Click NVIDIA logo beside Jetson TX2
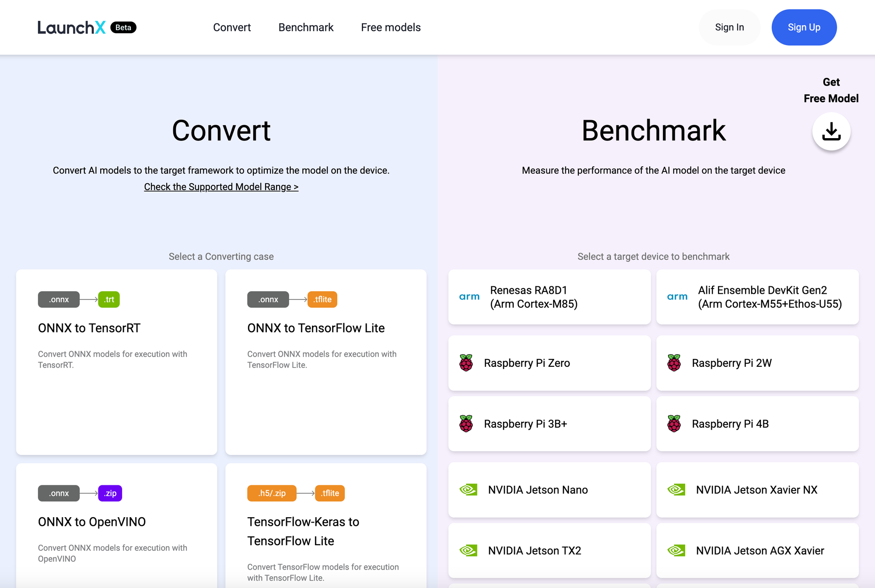Screen dimensions: 875x588 point(469,550)
